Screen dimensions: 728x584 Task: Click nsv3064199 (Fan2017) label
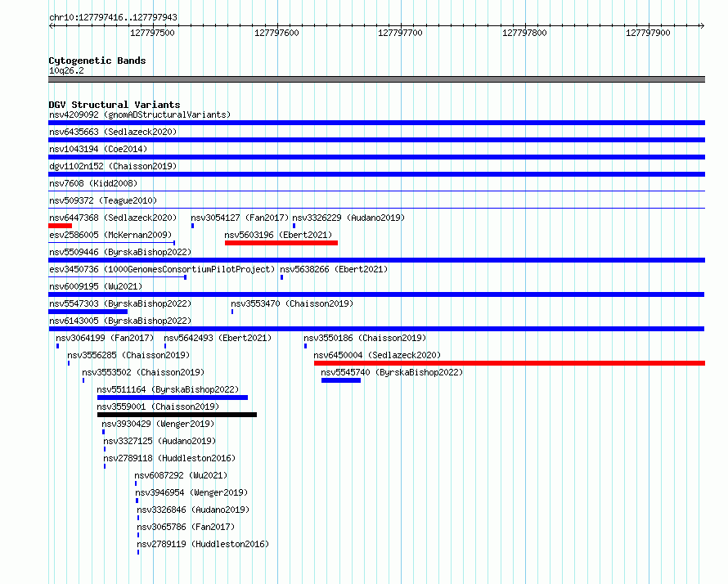[x=105, y=338]
